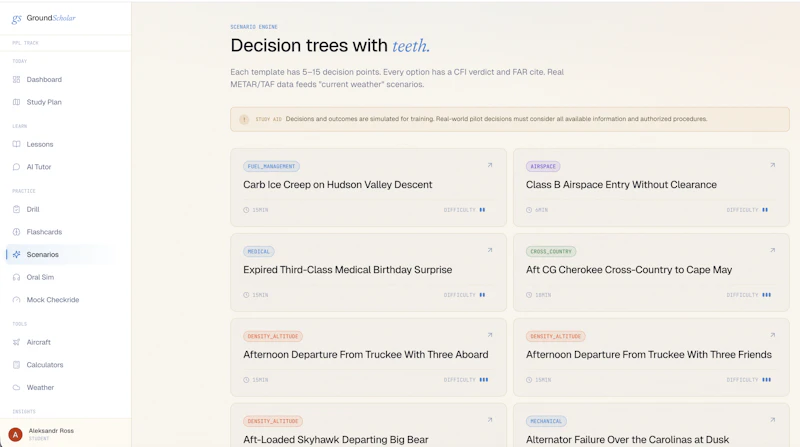The image size is (800, 447).
Task: Click the Aircraft plane icon
Action: 16,342
